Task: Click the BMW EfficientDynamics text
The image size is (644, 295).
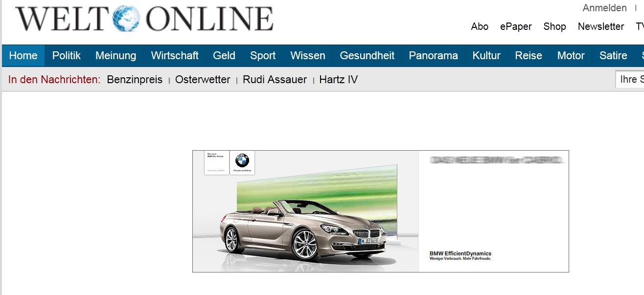Action: point(460,253)
